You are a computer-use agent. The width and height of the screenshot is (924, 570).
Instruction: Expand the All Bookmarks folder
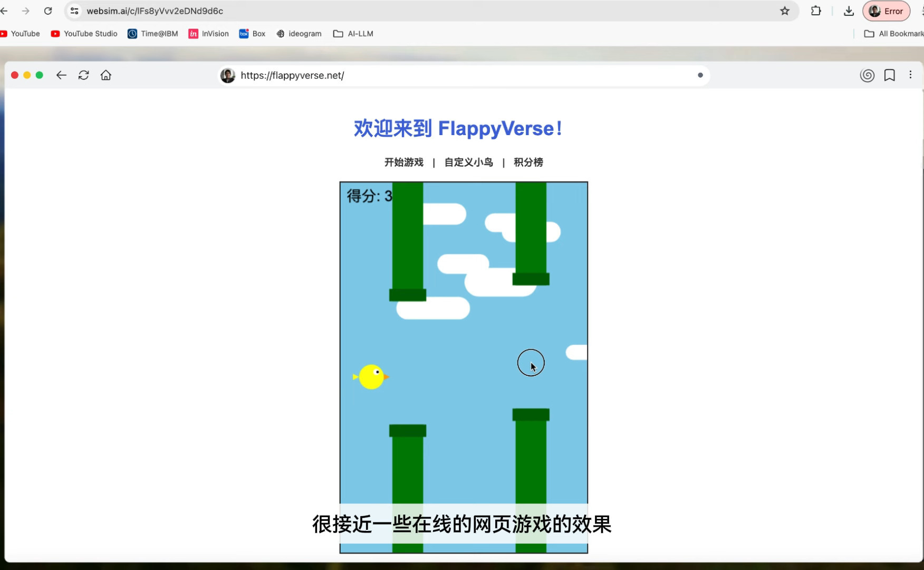coord(894,34)
